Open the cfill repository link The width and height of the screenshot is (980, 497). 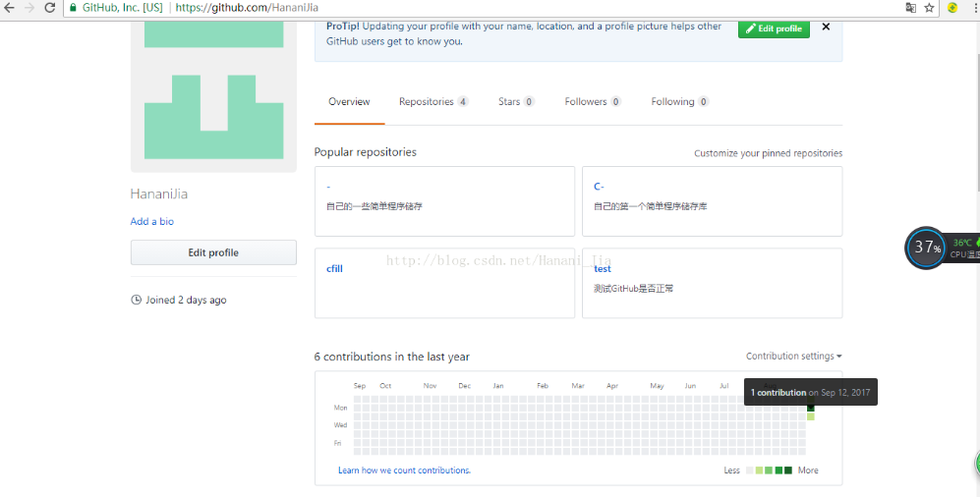[334, 268]
